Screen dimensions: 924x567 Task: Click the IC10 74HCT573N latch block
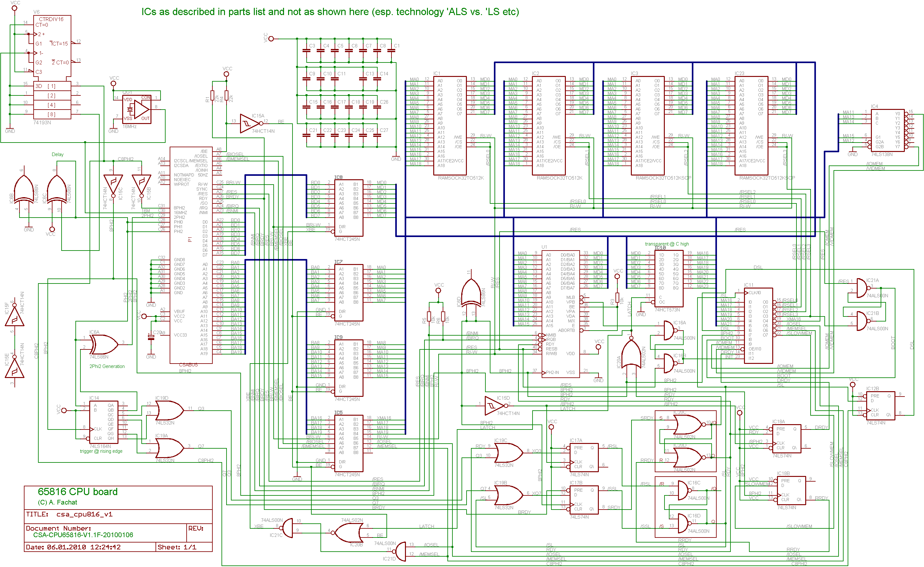point(669,278)
